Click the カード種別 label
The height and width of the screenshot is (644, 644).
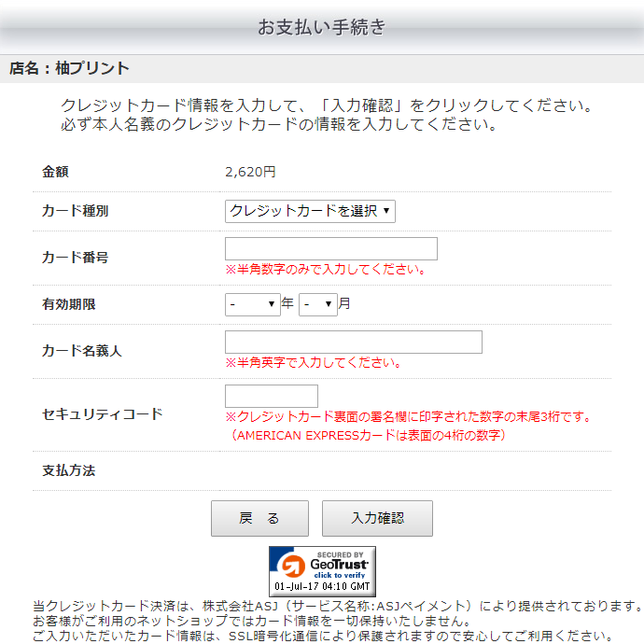75,211
